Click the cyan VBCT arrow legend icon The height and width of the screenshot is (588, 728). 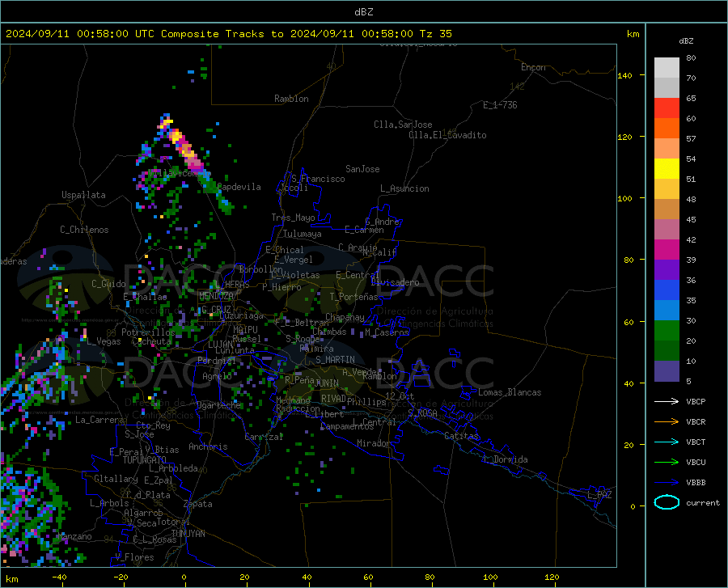tap(667, 442)
